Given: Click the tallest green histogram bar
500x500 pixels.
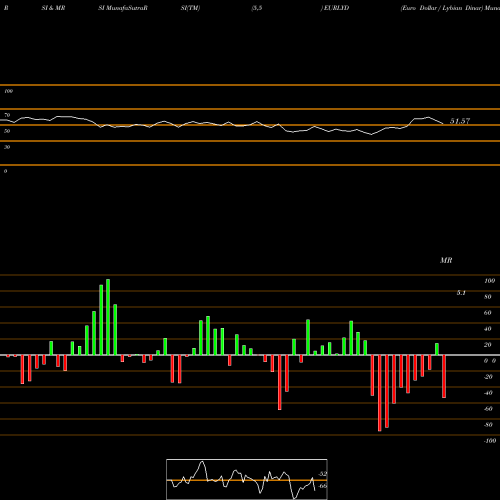Looking at the screenshot, I should [x=108, y=317].
